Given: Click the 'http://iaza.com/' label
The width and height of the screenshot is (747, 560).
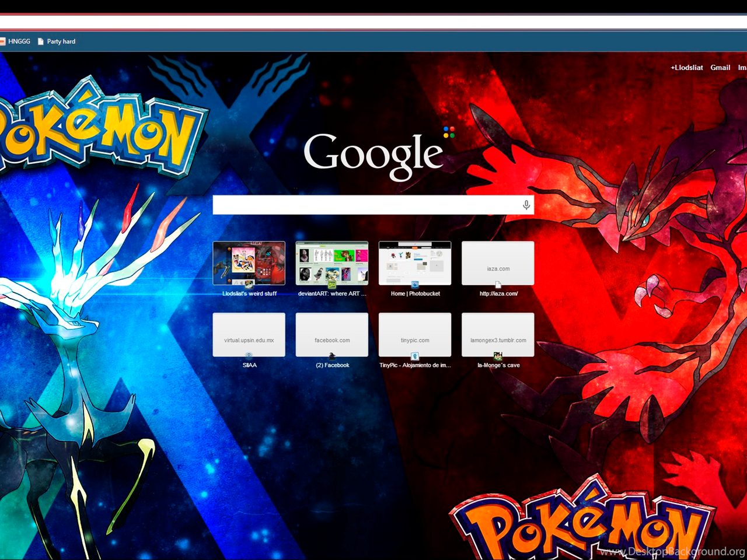Looking at the screenshot, I should pos(498,293).
